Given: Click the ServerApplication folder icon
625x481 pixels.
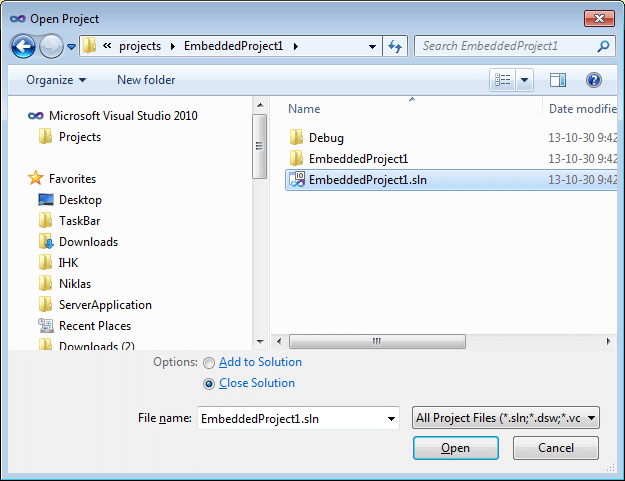Looking at the screenshot, I should click(45, 304).
